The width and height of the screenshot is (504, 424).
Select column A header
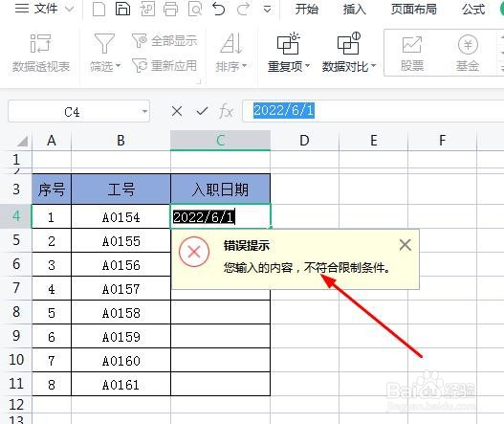tap(52, 141)
